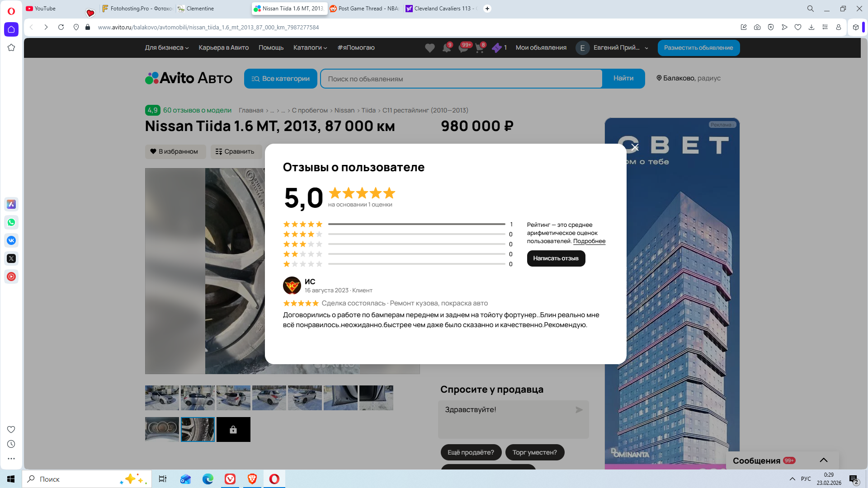Image resolution: width=868 pixels, height=488 pixels.
Task: Close the user reviews popup
Action: pos(635,147)
